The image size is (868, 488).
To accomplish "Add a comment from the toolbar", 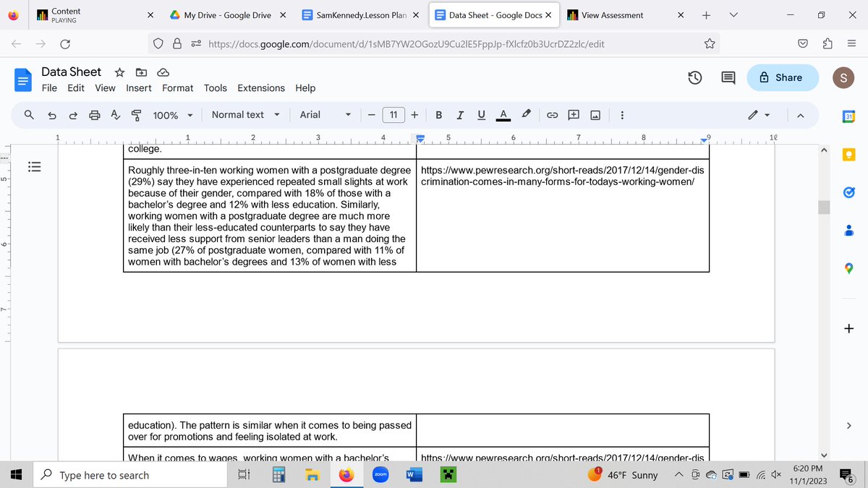I will tap(574, 115).
